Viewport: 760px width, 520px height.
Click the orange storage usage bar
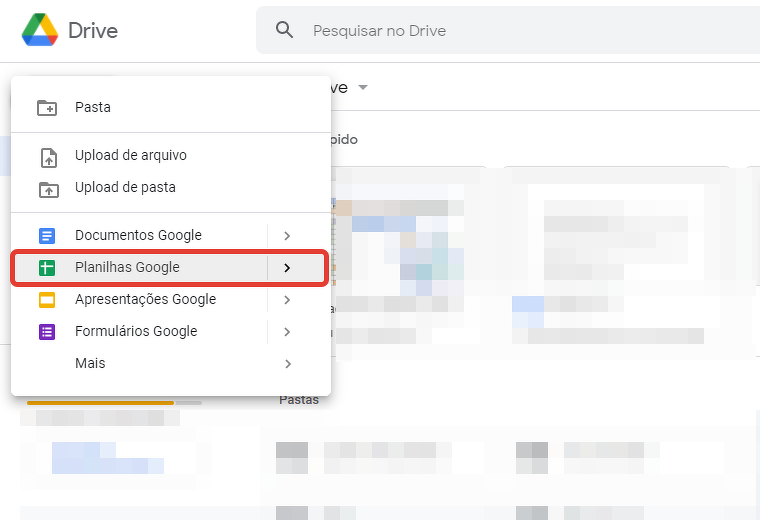100,403
